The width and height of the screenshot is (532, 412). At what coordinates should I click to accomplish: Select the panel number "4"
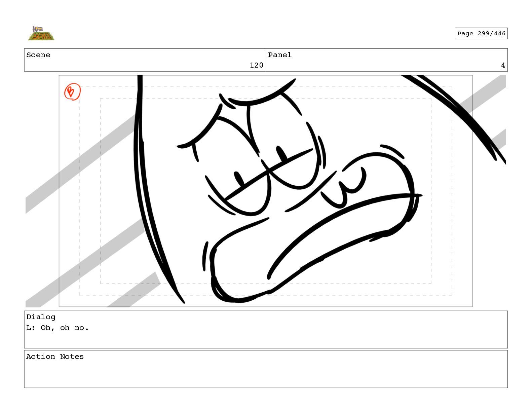503,65
